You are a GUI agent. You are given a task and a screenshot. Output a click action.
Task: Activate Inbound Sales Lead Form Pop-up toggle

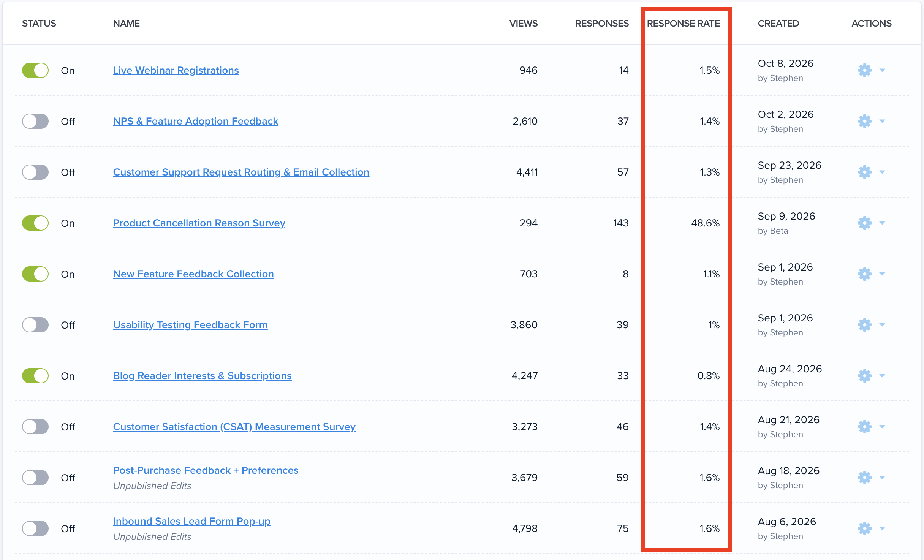click(x=35, y=528)
